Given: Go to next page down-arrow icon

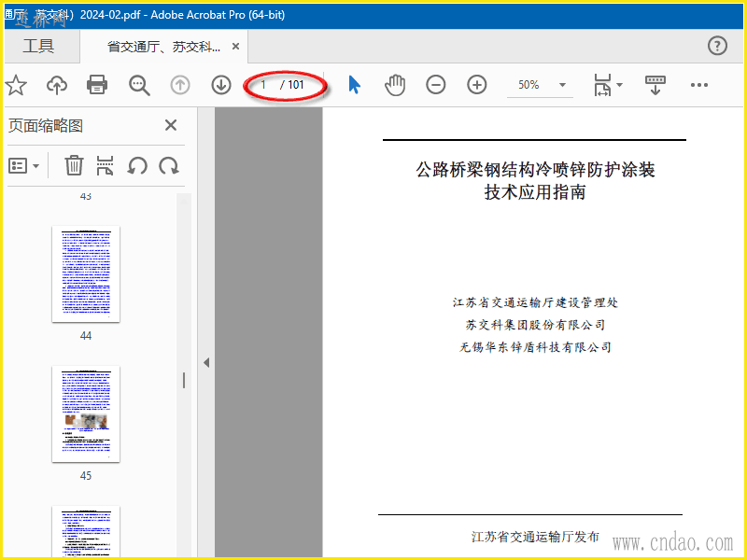Looking at the screenshot, I should (x=221, y=85).
